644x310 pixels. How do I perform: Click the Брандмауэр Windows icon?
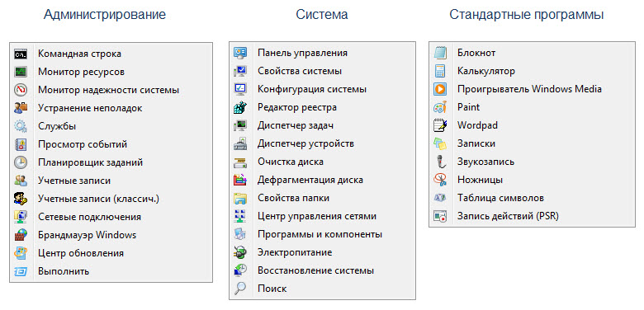point(21,235)
